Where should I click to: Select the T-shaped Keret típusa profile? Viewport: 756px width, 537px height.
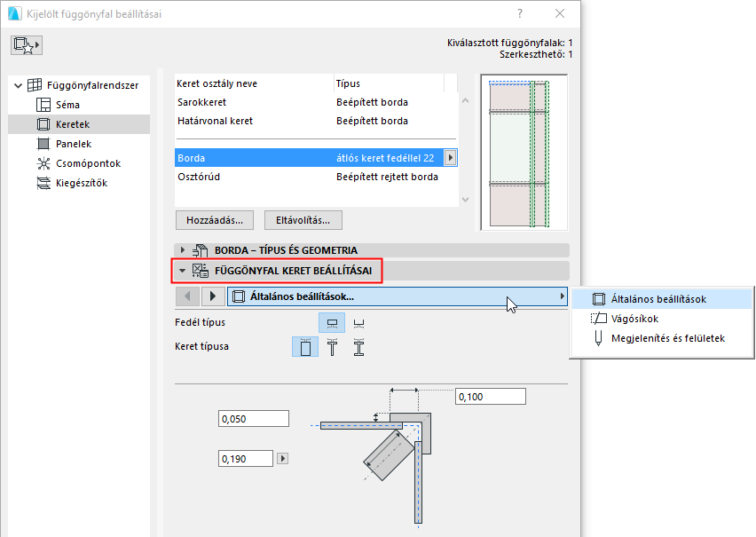(333, 345)
